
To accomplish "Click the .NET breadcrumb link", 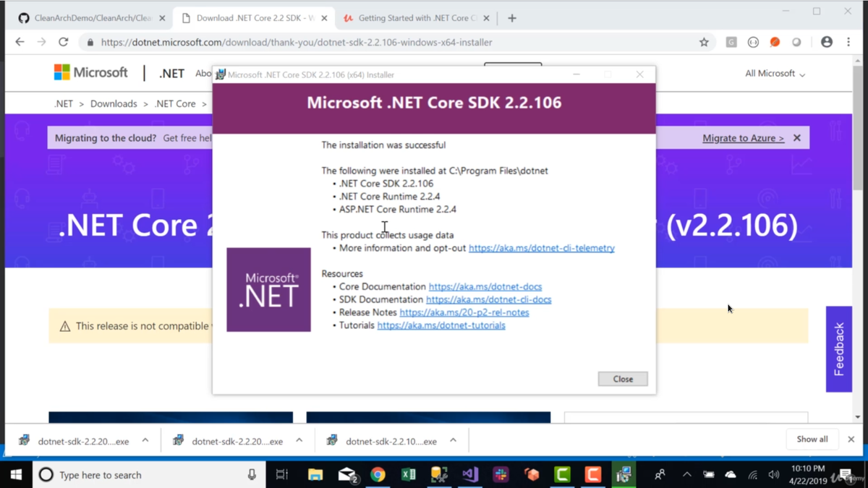I will click(64, 103).
